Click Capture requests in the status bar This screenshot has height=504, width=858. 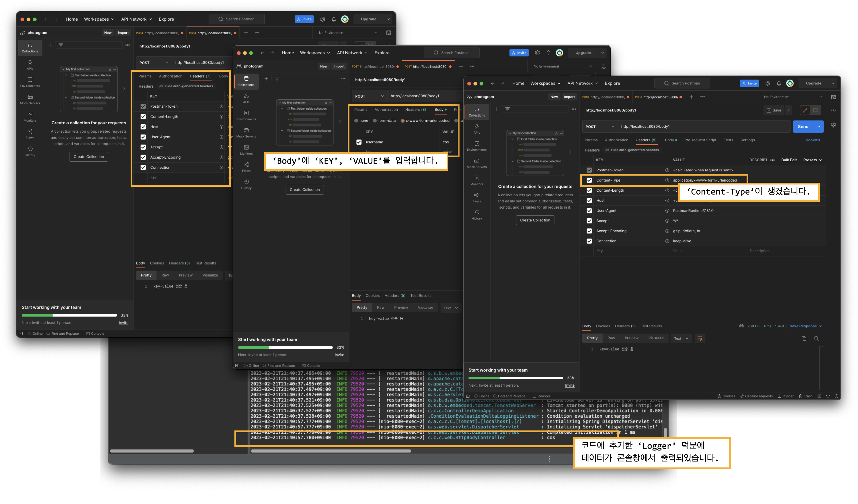[756, 396]
